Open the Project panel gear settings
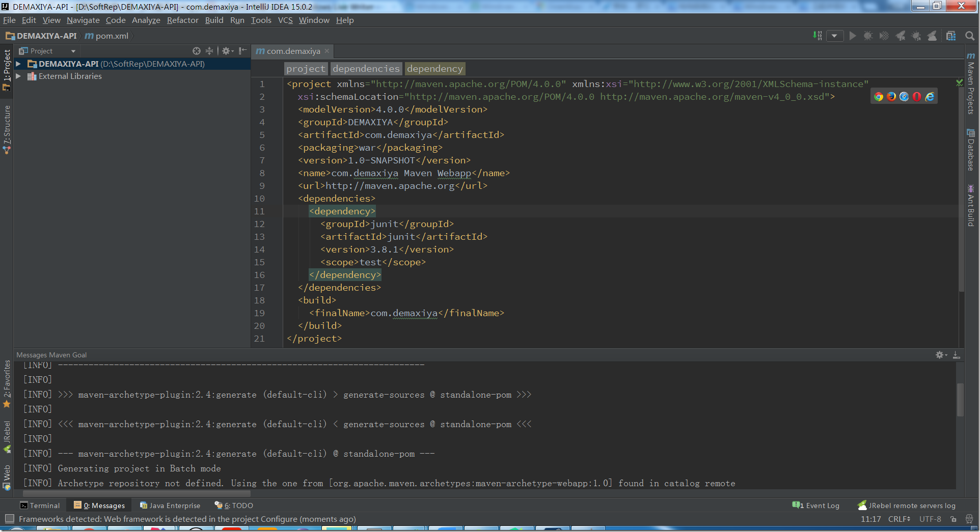This screenshot has width=980, height=532. (x=227, y=51)
